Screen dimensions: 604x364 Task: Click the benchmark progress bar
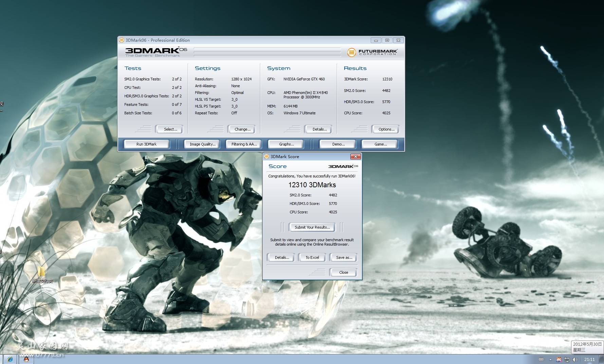click(x=267, y=52)
